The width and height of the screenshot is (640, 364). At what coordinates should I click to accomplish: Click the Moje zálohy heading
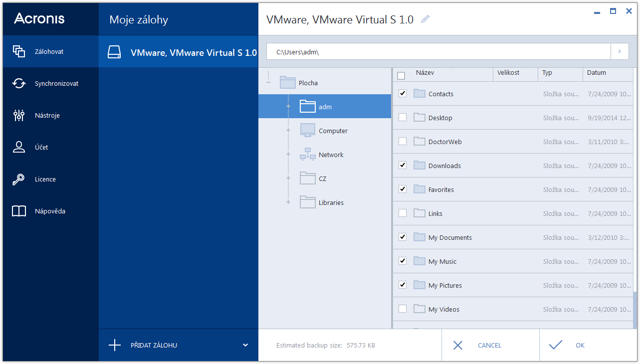[x=139, y=20]
